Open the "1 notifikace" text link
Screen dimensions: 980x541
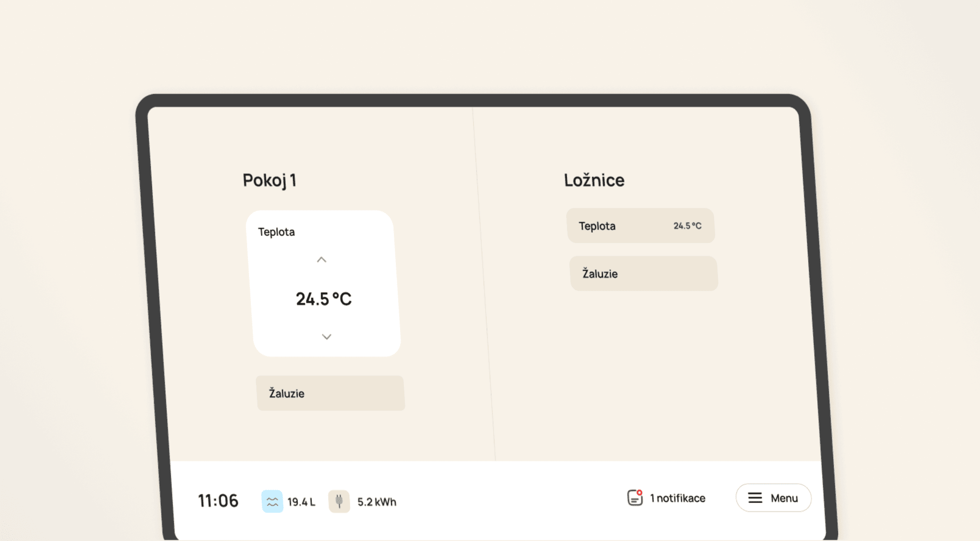tap(677, 498)
